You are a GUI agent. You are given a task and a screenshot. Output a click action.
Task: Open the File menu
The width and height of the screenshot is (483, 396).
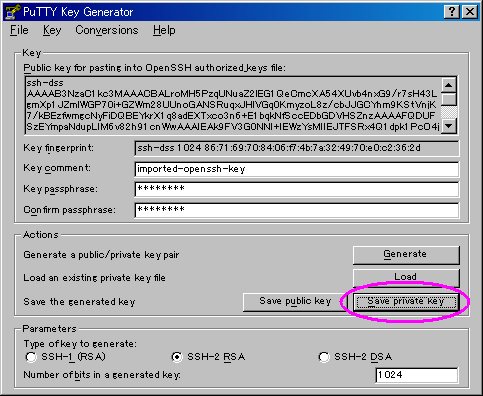[x=19, y=30]
